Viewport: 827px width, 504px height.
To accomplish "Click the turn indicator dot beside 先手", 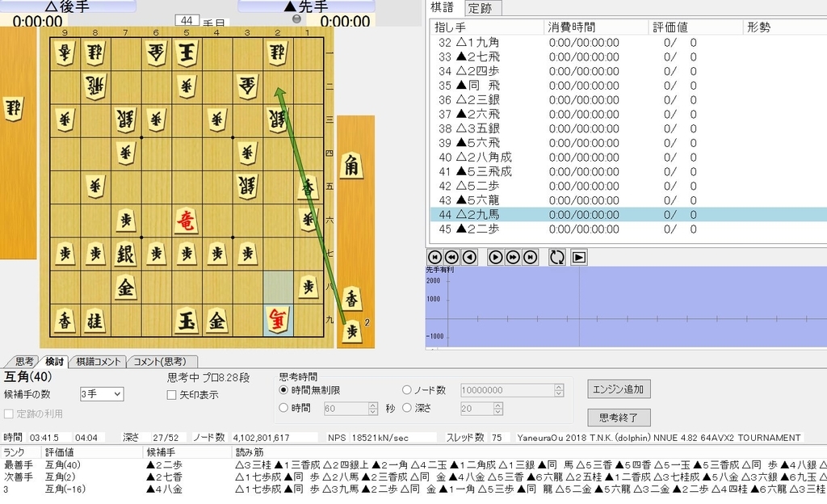I will pos(296,19).
